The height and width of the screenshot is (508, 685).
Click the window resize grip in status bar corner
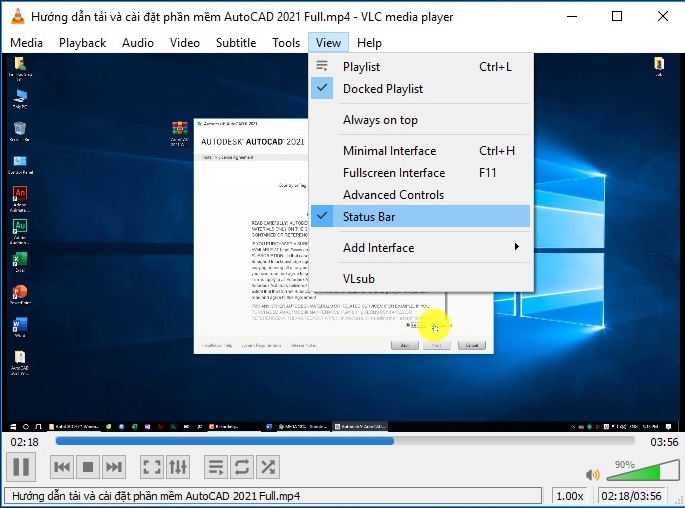point(679,501)
